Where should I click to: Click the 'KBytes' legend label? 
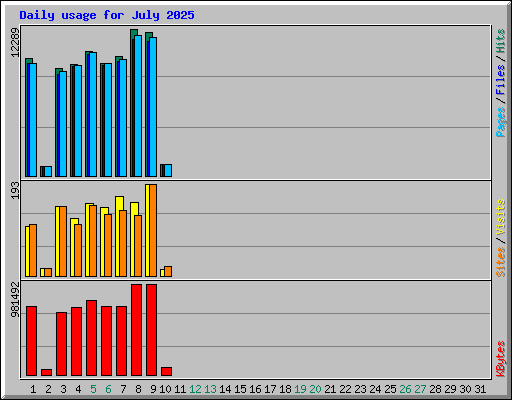(501, 359)
